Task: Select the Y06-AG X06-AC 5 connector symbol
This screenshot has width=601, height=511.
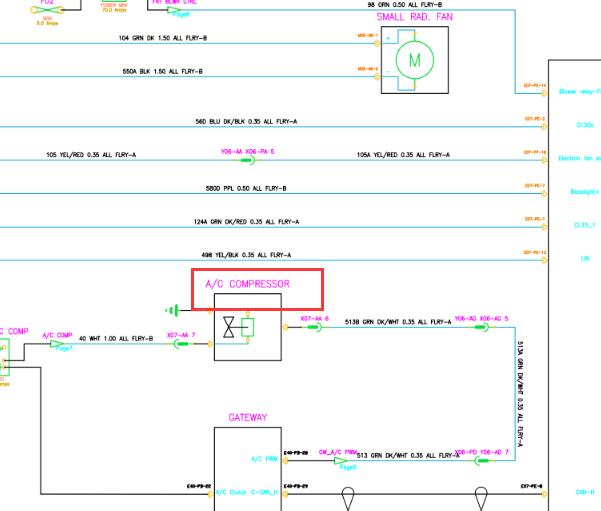Action: 481,327
